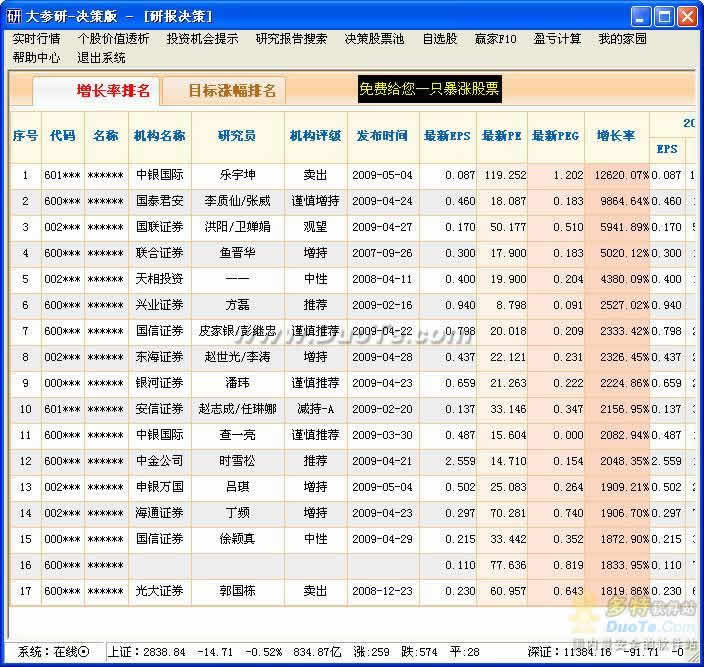The height and width of the screenshot is (667, 704).
Task: Select the 海通证券 institution cell
Action: [x=160, y=513]
